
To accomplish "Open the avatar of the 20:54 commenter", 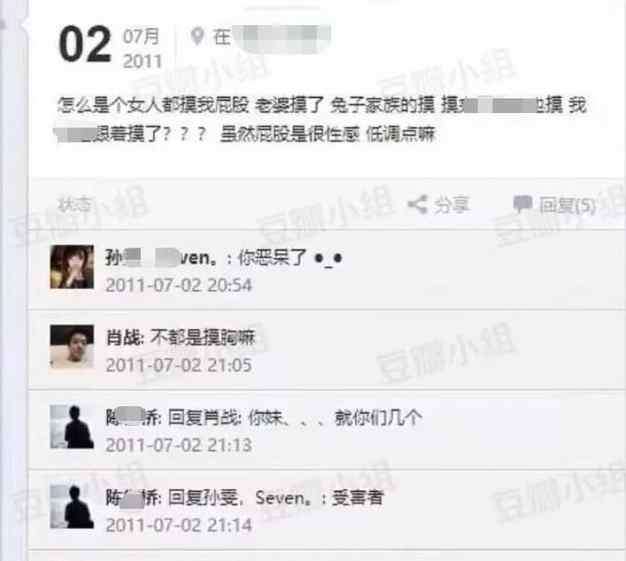I will tap(72, 267).
